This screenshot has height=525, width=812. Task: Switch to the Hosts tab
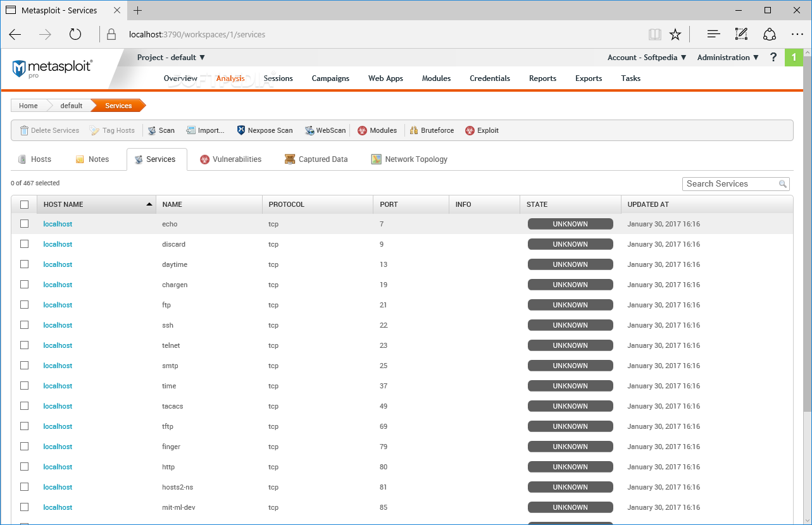coord(35,159)
